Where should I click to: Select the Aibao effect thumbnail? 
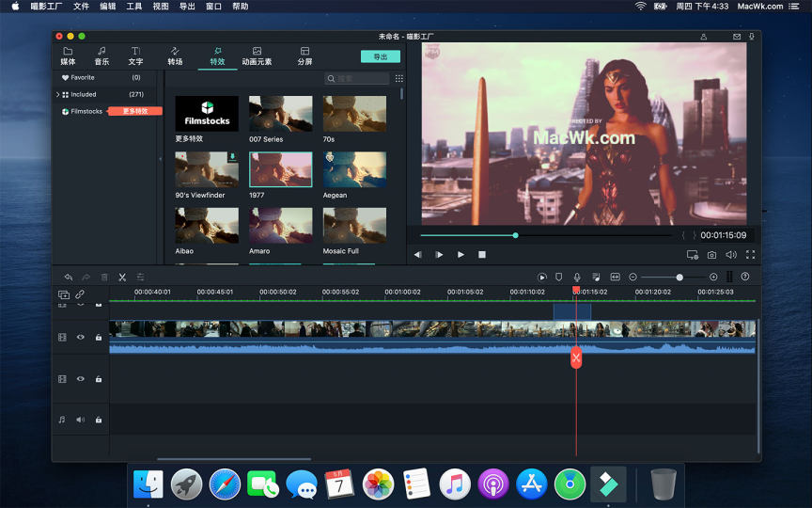point(207,225)
